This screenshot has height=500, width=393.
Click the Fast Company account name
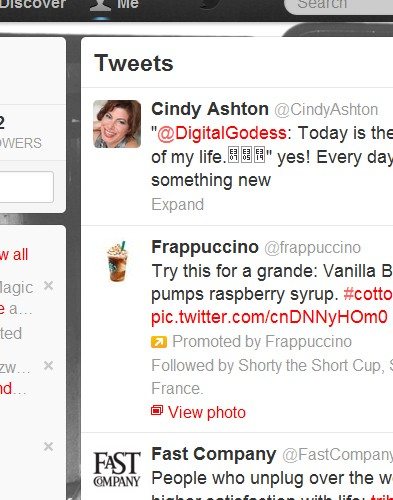pos(214,454)
